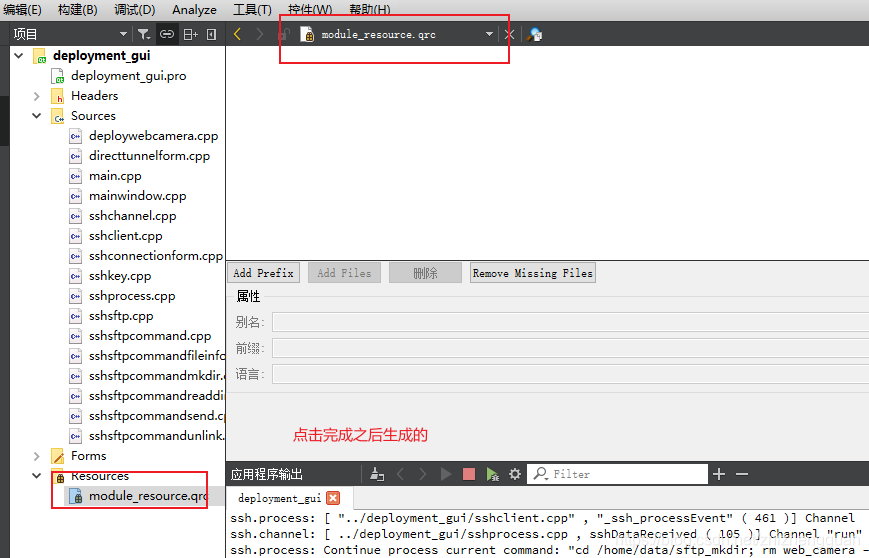Click the split project pane icon
Viewport: 869px width, 558px height.
click(x=191, y=34)
